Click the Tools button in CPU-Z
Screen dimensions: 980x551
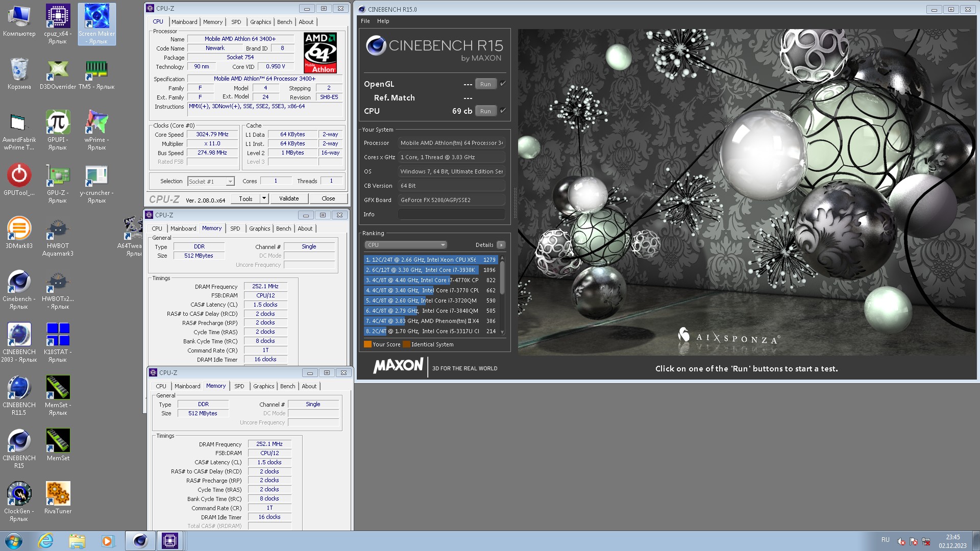click(x=246, y=198)
